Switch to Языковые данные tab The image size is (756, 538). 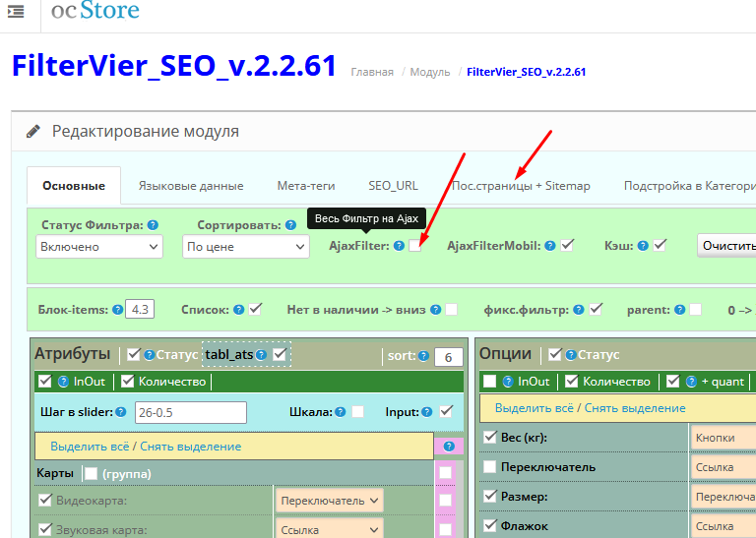click(x=191, y=186)
